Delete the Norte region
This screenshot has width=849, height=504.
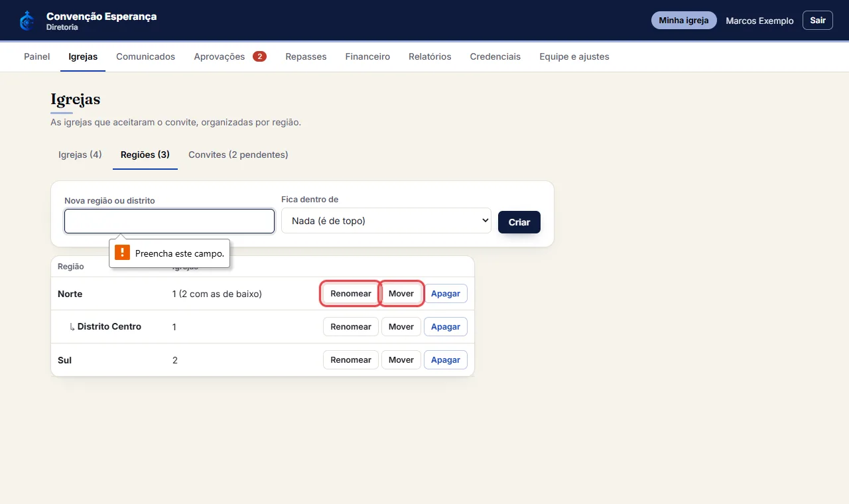(x=446, y=294)
